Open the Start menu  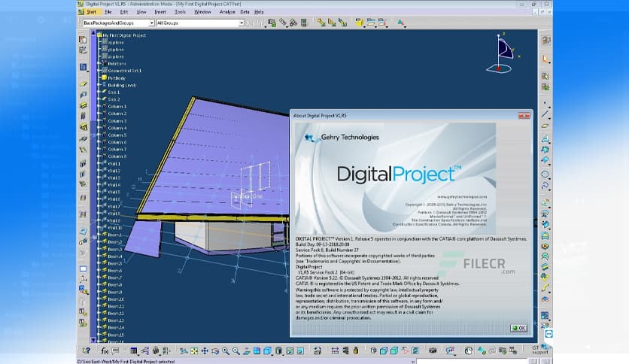(x=92, y=12)
